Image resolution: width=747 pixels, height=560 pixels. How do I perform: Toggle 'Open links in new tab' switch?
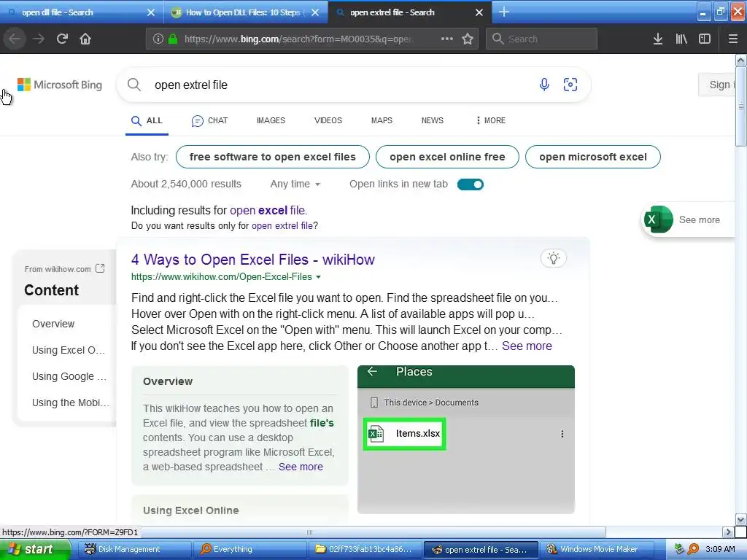[471, 184]
